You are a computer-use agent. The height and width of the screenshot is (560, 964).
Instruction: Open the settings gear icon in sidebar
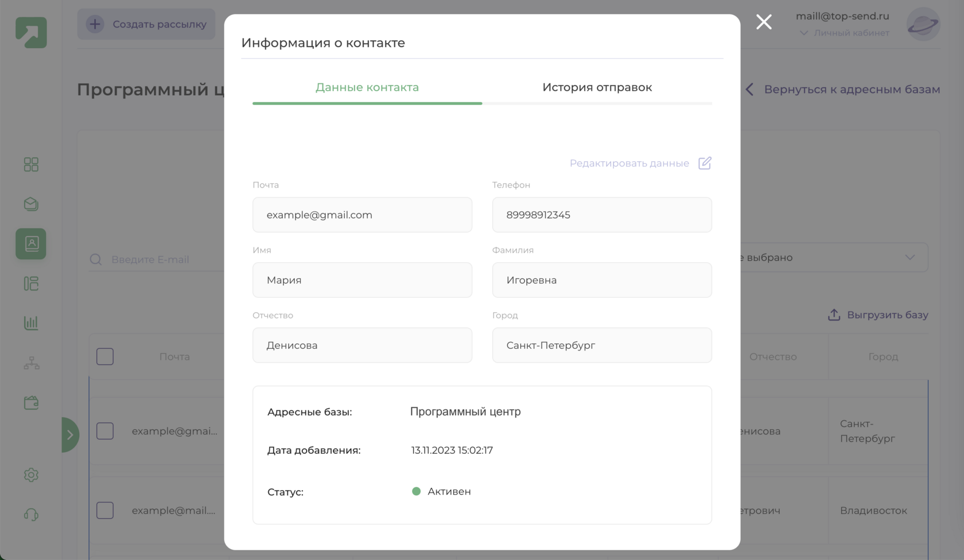[31, 475]
